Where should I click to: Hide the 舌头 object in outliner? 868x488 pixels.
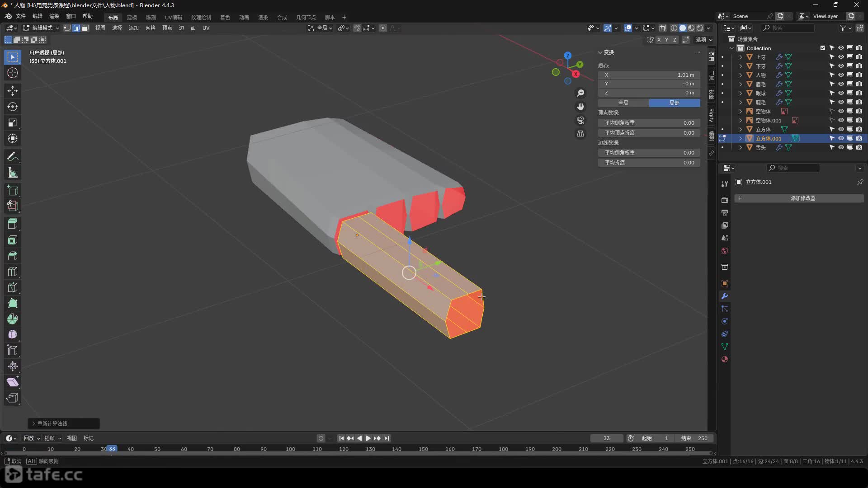click(x=841, y=147)
